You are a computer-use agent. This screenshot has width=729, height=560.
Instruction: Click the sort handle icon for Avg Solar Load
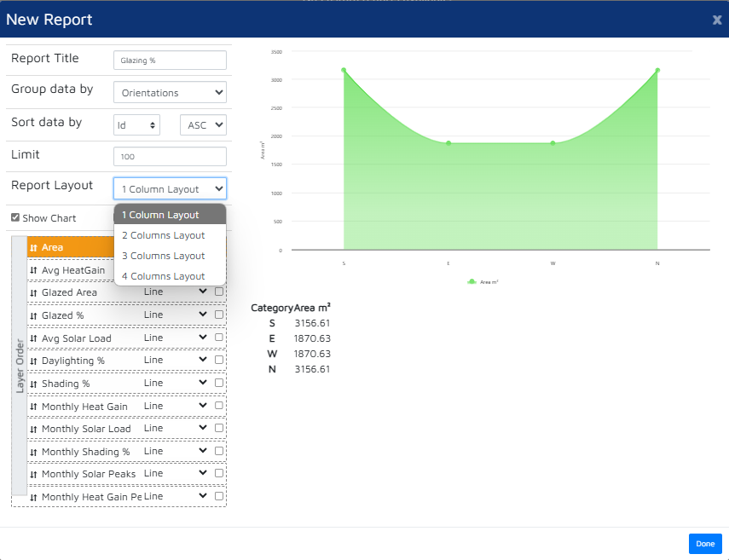click(33, 338)
